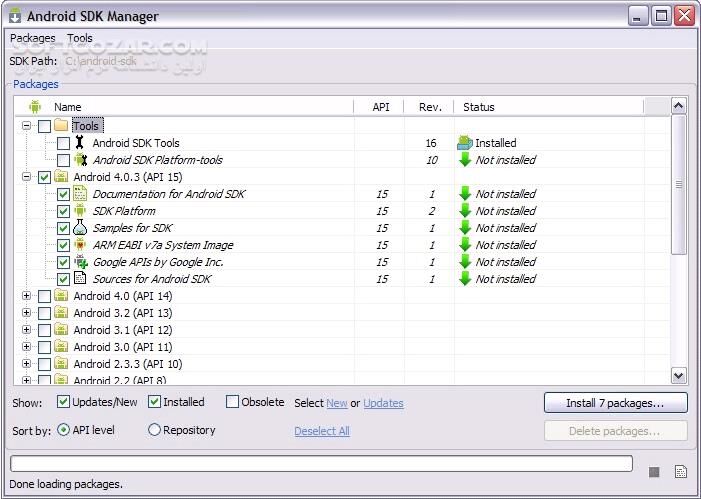The width and height of the screenshot is (701, 499).
Task: Click the Android 2.3.3 (API 10) folder icon
Action: 61,364
